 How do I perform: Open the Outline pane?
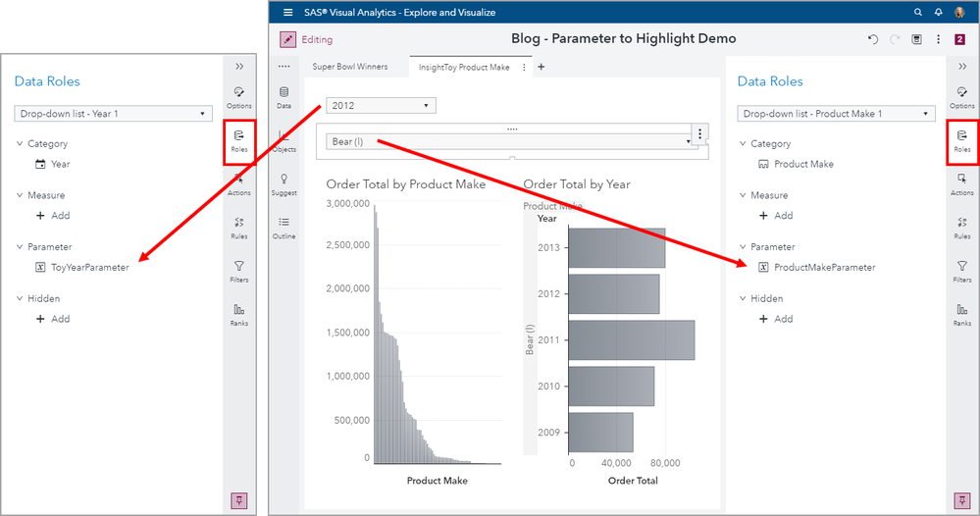point(284,229)
